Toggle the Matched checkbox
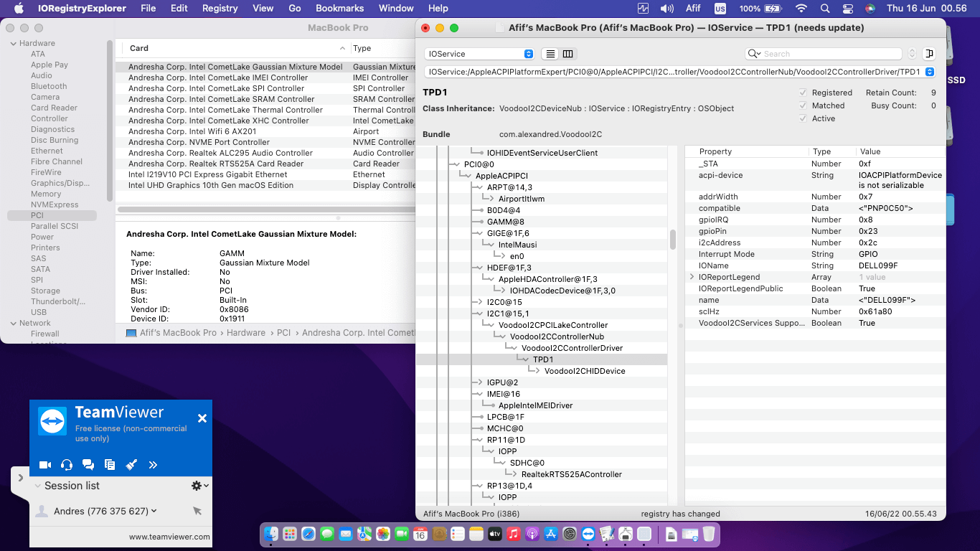This screenshot has height=551, width=980. (x=803, y=105)
